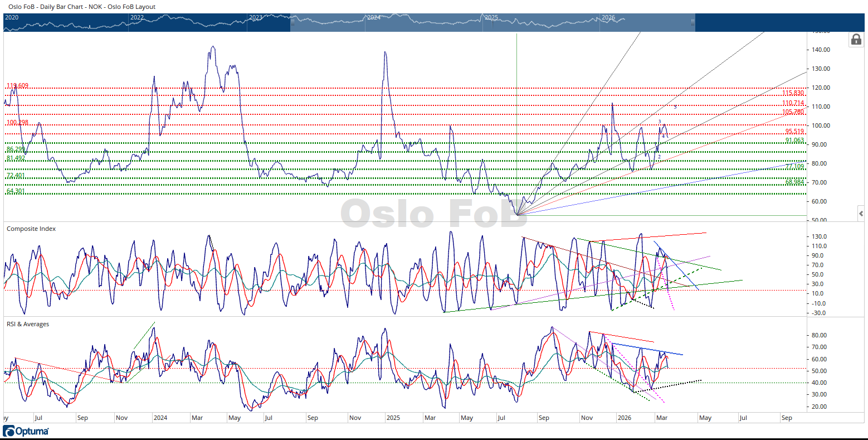Image resolution: width=868 pixels, height=440 pixels.
Task: Grab the right handle of overview range slider
Action: 693,22
